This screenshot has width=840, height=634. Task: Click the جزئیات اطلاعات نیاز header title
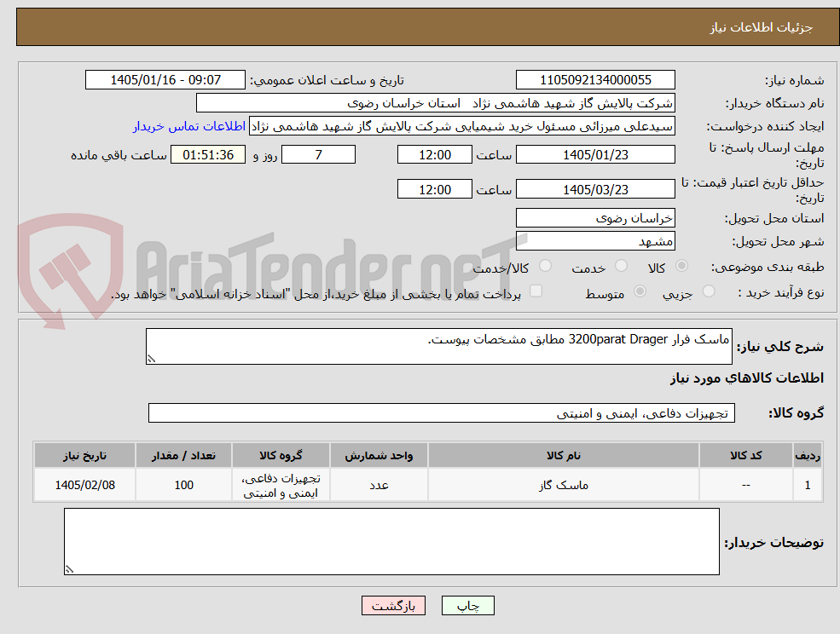point(762,27)
